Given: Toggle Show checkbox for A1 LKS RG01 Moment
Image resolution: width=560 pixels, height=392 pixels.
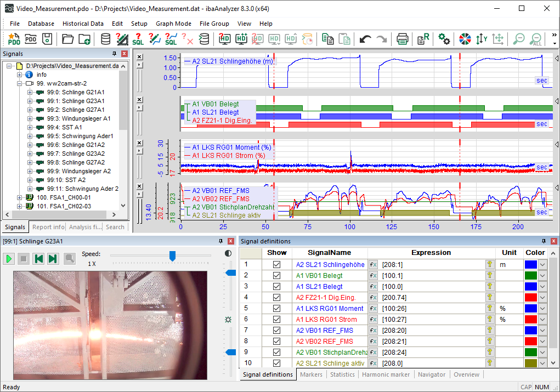Looking at the screenshot, I should coord(277,309).
